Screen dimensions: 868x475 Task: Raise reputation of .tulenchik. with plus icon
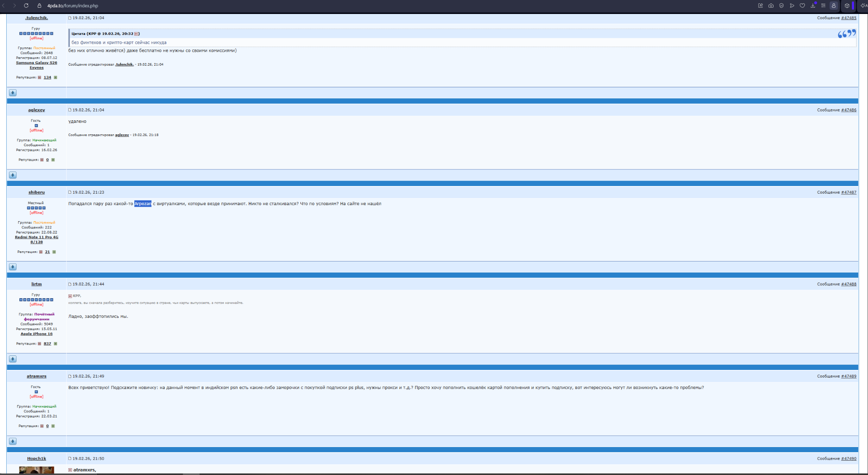(x=56, y=78)
